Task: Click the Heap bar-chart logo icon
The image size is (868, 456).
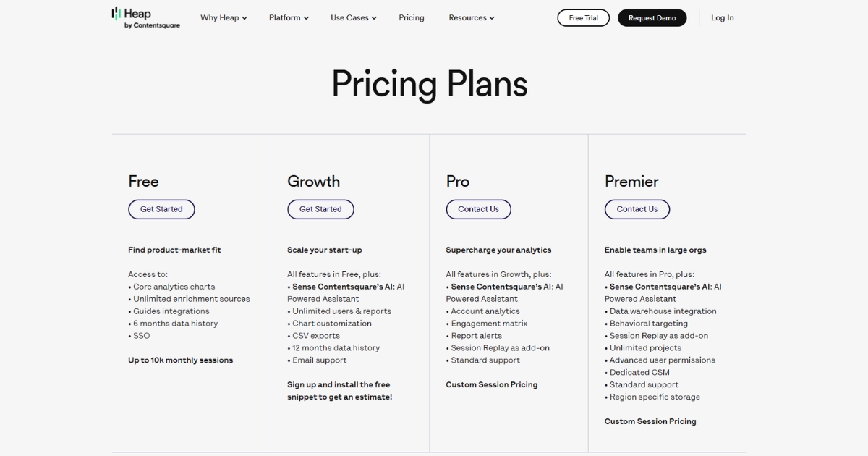Action: pos(116,12)
